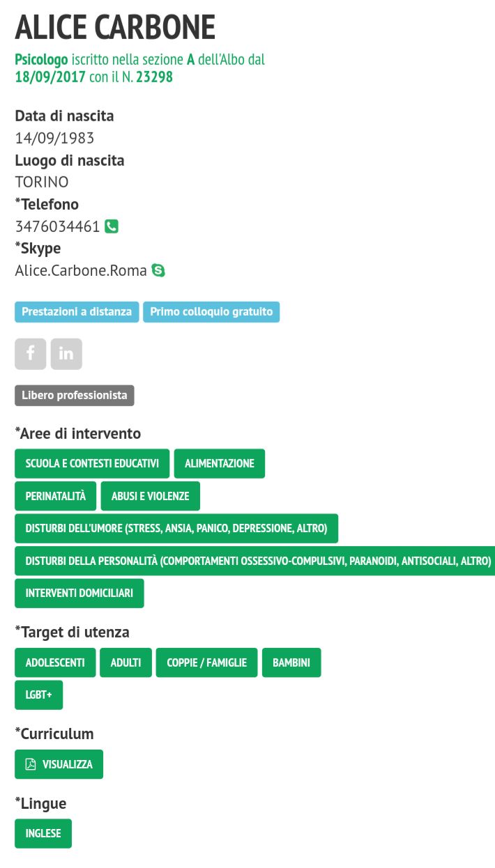495x868 pixels.
Task: Select the Disturbi dell'umore tag
Action: click(x=176, y=529)
